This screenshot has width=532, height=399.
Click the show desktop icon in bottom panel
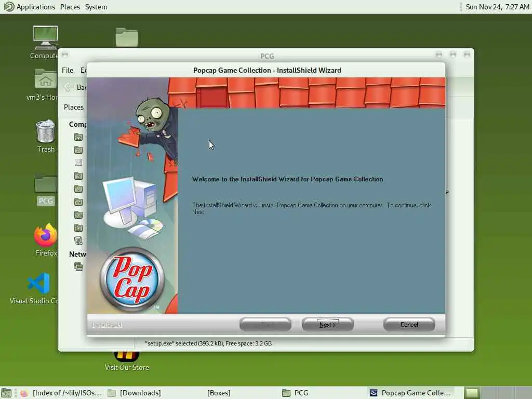tap(6, 393)
